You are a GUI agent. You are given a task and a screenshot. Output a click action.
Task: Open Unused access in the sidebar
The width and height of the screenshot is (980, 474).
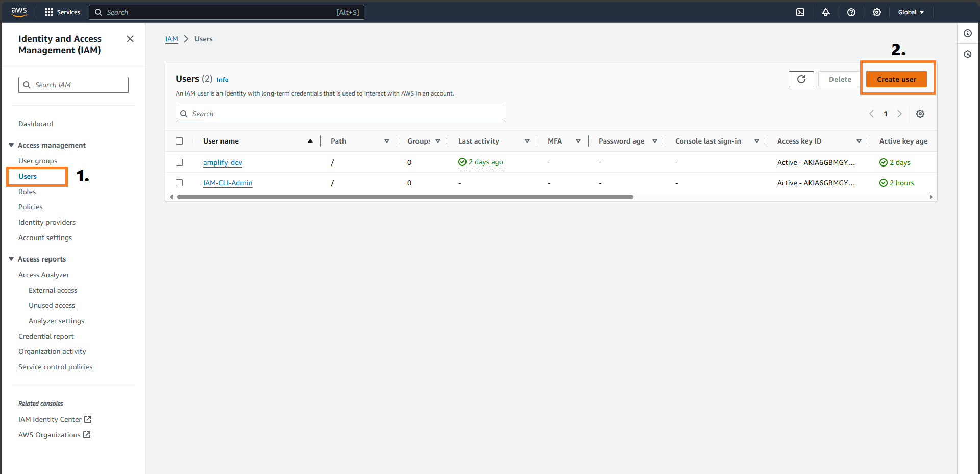pyautogui.click(x=52, y=305)
